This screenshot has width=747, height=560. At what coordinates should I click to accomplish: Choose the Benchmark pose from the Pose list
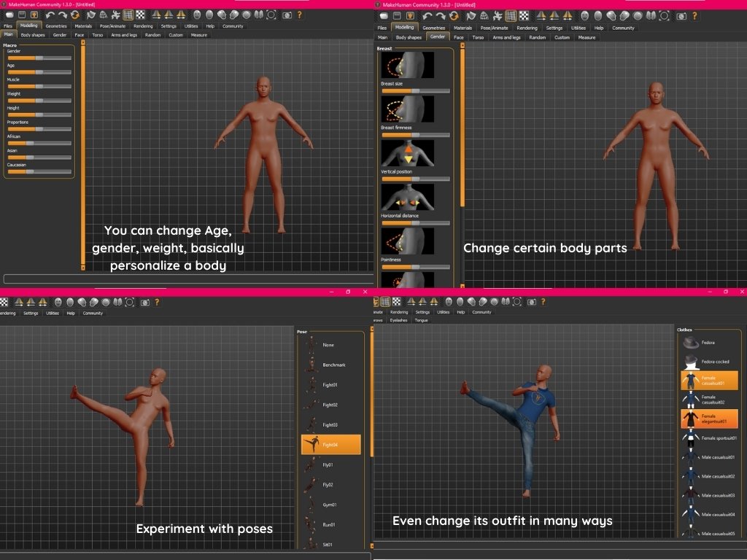[x=333, y=365]
